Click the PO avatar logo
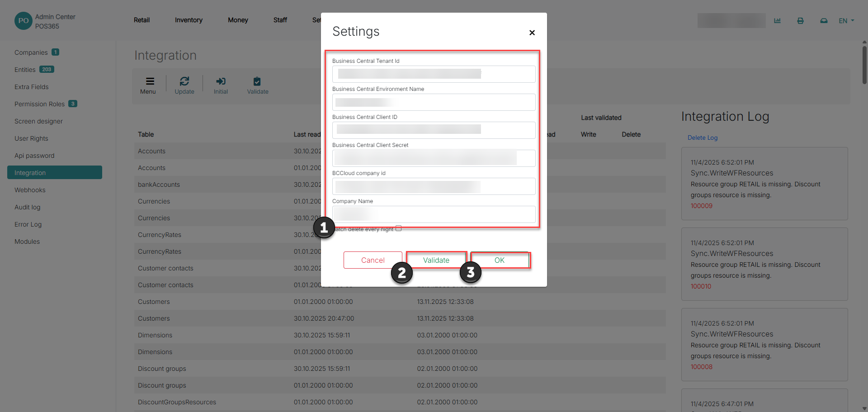The image size is (868, 412). pyautogui.click(x=24, y=21)
